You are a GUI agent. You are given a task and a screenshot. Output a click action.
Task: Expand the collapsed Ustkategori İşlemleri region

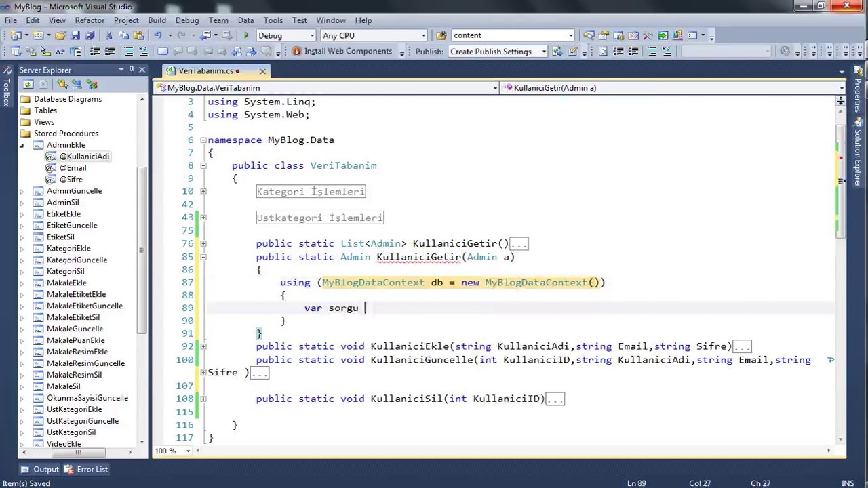(x=203, y=218)
